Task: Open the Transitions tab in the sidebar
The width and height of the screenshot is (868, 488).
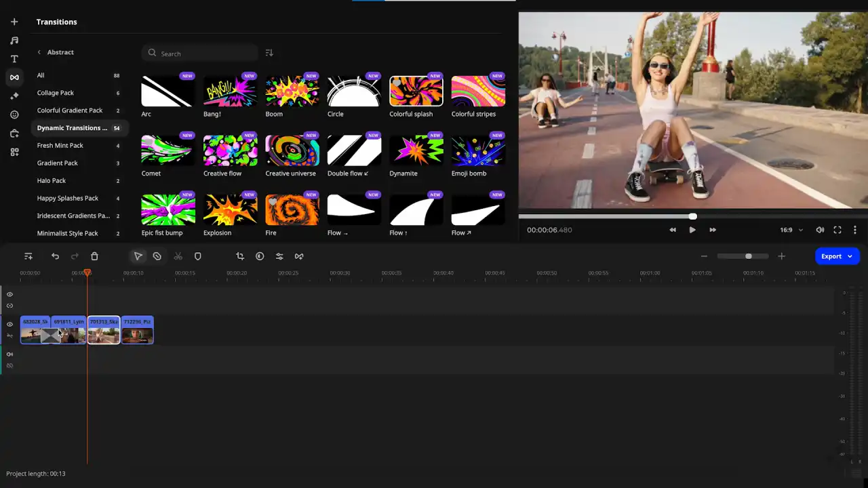Action: click(14, 78)
